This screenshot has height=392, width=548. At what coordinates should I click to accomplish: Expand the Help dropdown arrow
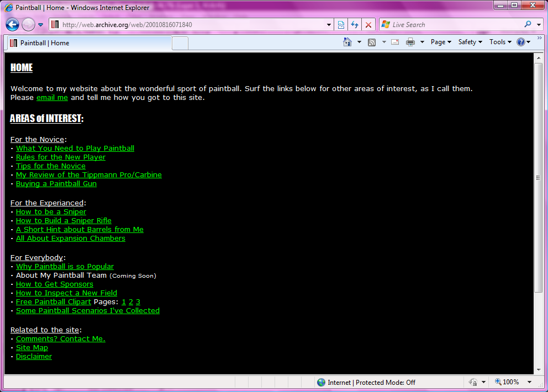(529, 42)
